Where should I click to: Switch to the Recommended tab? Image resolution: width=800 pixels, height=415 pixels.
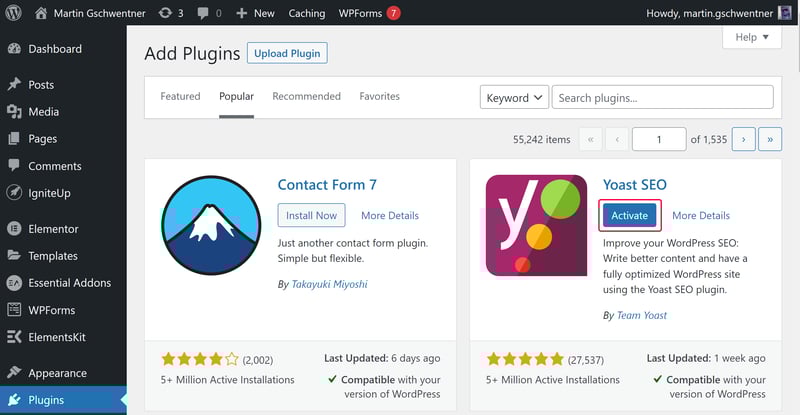[x=306, y=96]
